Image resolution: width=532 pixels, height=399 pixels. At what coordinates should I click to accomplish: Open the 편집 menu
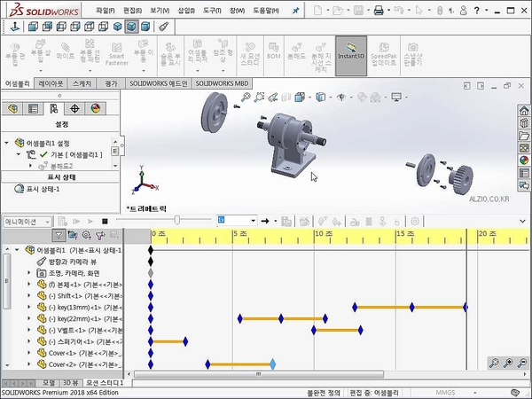click(132, 11)
